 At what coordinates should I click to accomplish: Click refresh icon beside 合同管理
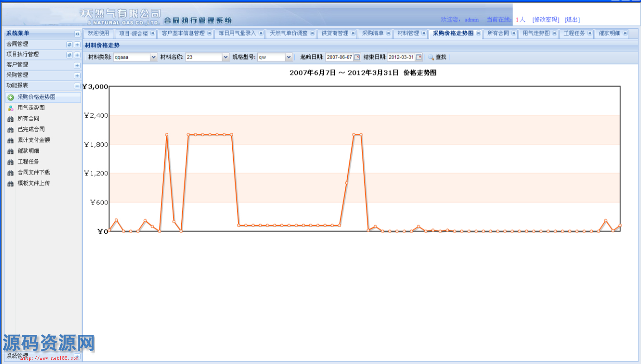70,44
